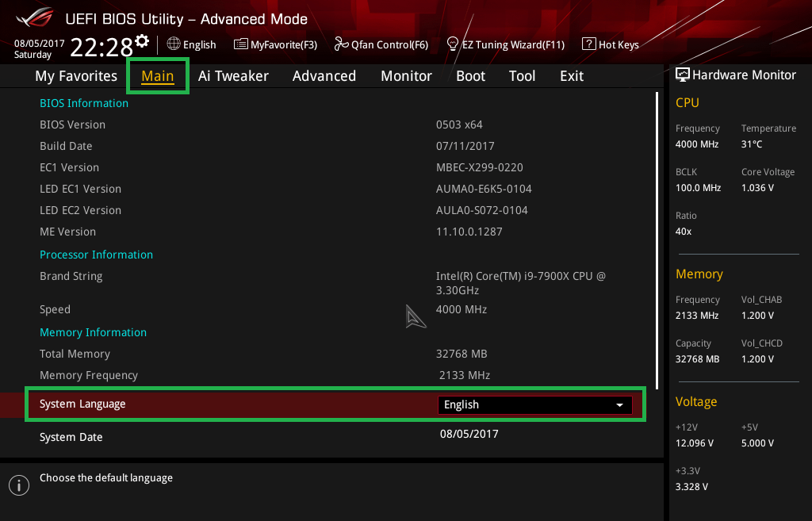Screen dimensions: 812x521
Task: Open the Tool tab
Action: 522,76
